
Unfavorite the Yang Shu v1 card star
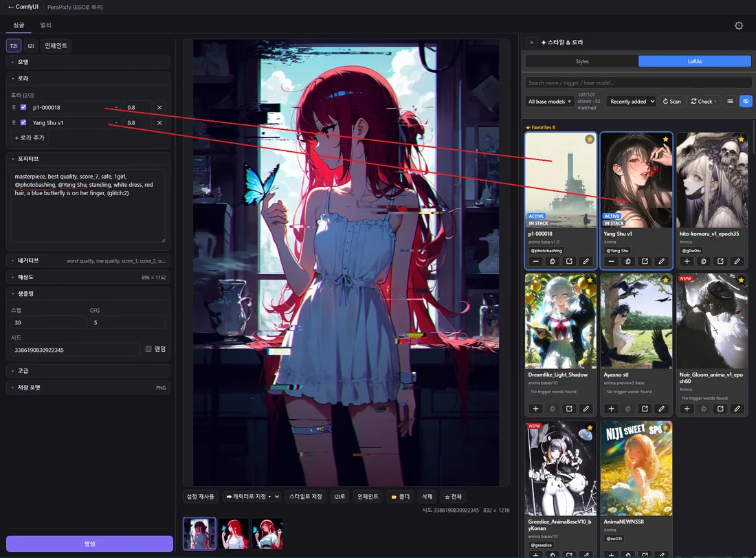click(x=665, y=139)
